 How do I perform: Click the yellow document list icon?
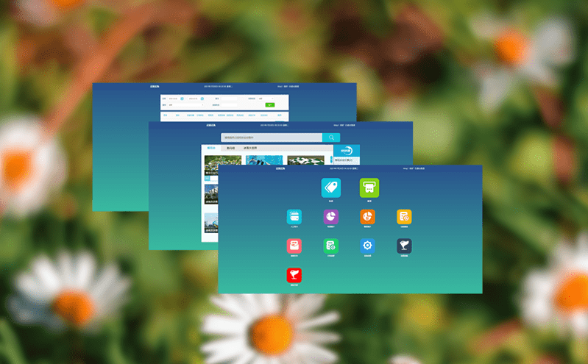[404, 216]
